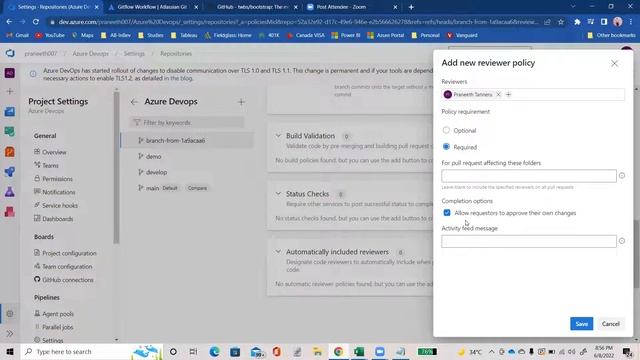The height and width of the screenshot is (360, 640).
Task: Save the new reviewer policy
Action: pos(581,324)
